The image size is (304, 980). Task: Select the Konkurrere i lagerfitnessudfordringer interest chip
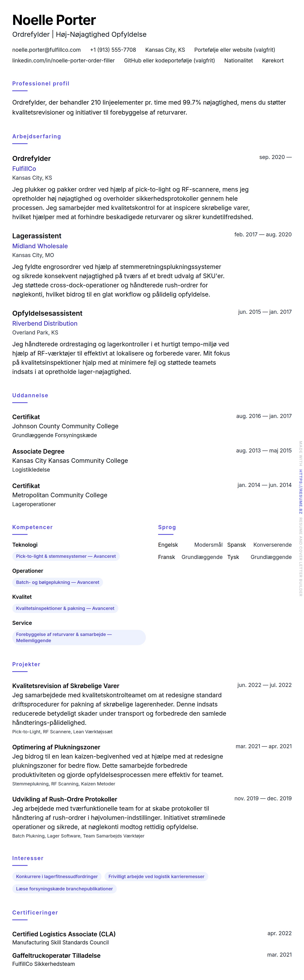(x=57, y=877)
